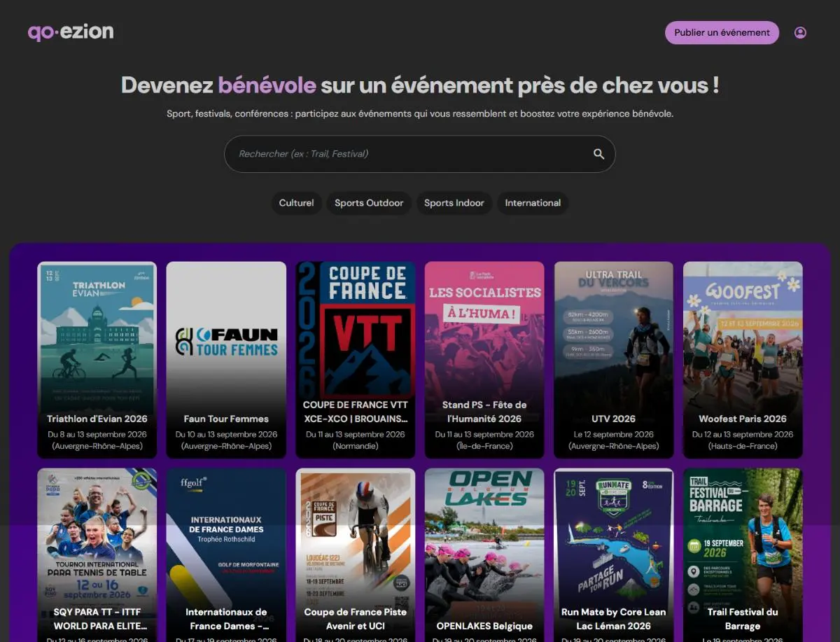Select the Sports Outdoor filter chip
The width and height of the screenshot is (840, 642).
point(369,203)
